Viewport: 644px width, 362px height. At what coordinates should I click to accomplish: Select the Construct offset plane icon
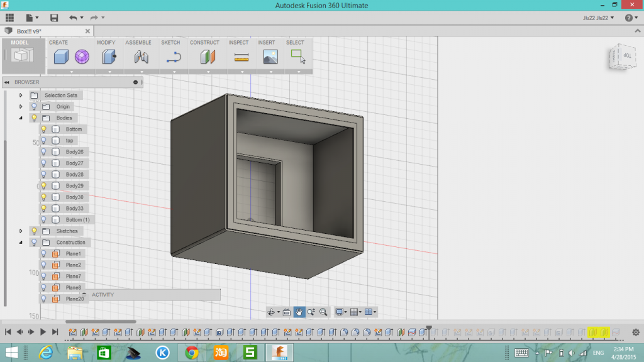point(208,57)
